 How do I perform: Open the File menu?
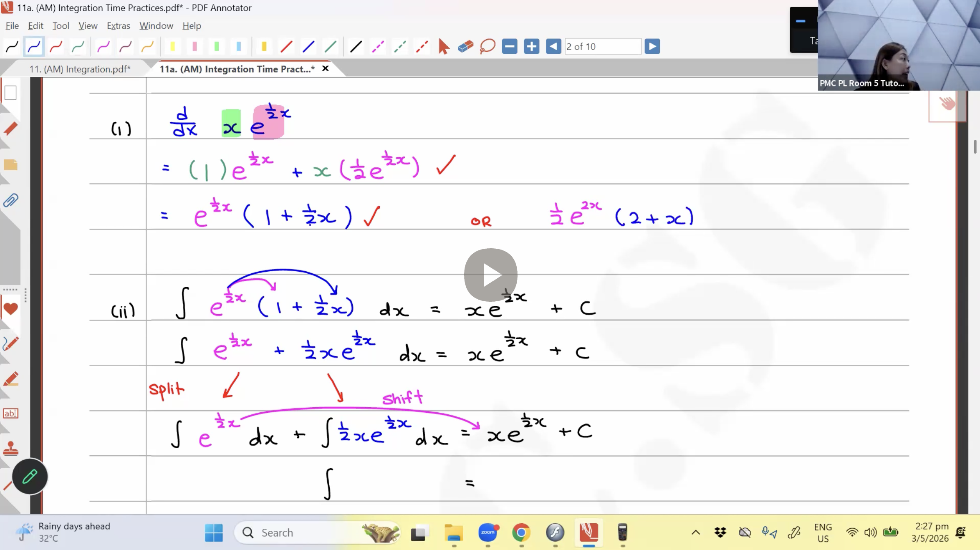click(x=12, y=26)
